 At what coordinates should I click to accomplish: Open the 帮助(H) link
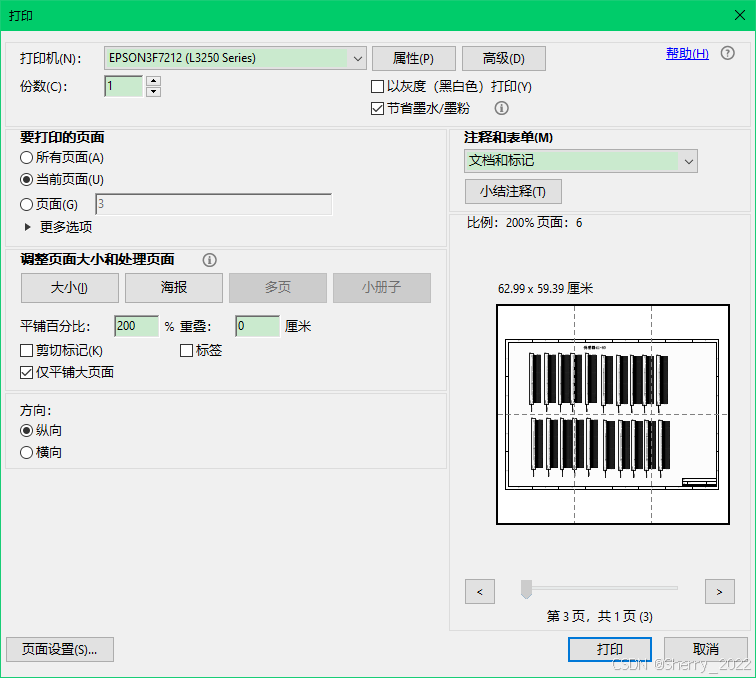point(687,54)
